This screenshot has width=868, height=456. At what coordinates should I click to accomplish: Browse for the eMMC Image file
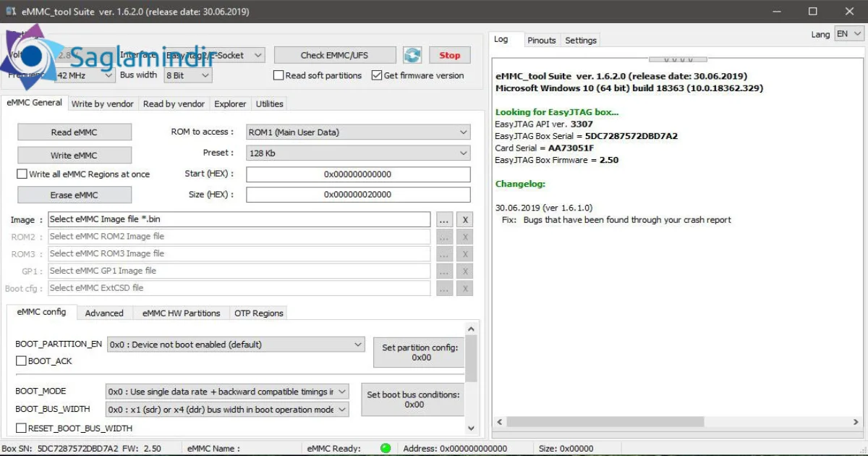[x=445, y=219]
